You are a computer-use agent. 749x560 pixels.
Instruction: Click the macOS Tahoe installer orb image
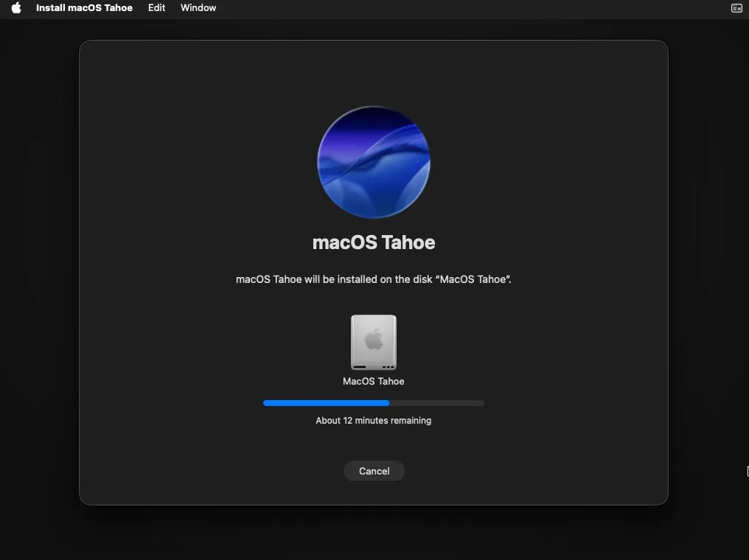click(374, 162)
